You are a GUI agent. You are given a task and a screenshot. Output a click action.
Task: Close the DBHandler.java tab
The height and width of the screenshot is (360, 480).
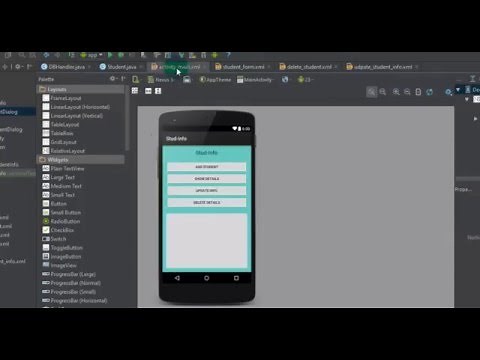point(89,67)
